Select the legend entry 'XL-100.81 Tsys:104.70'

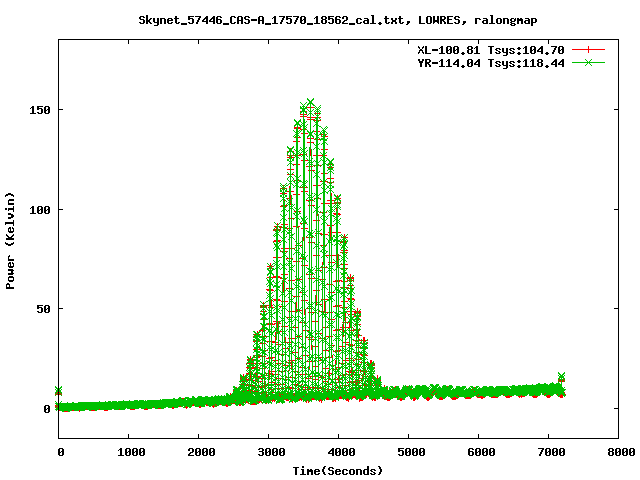(x=491, y=50)
